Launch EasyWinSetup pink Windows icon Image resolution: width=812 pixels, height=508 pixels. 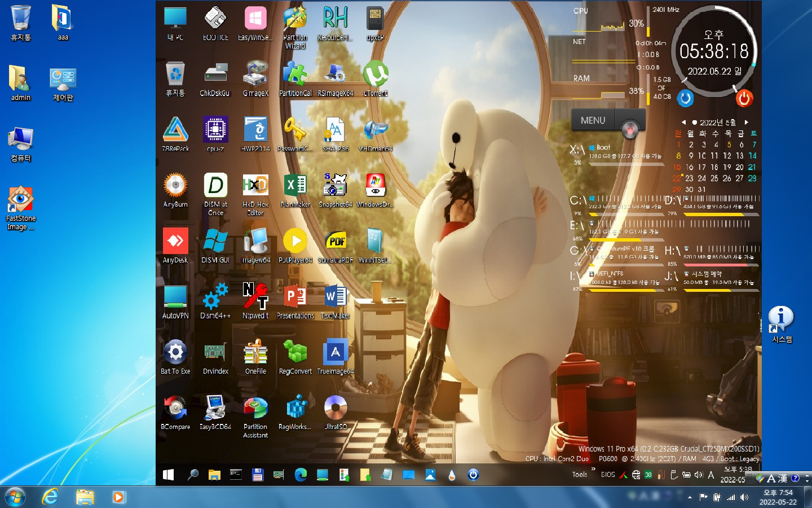pyautogui.click(x=255, y=24)
